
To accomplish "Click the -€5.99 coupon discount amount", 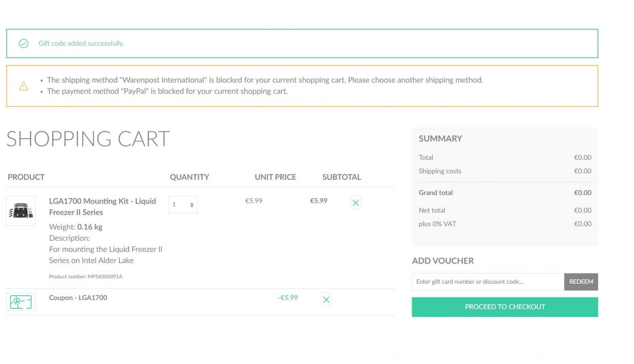I will click(288, 298).
